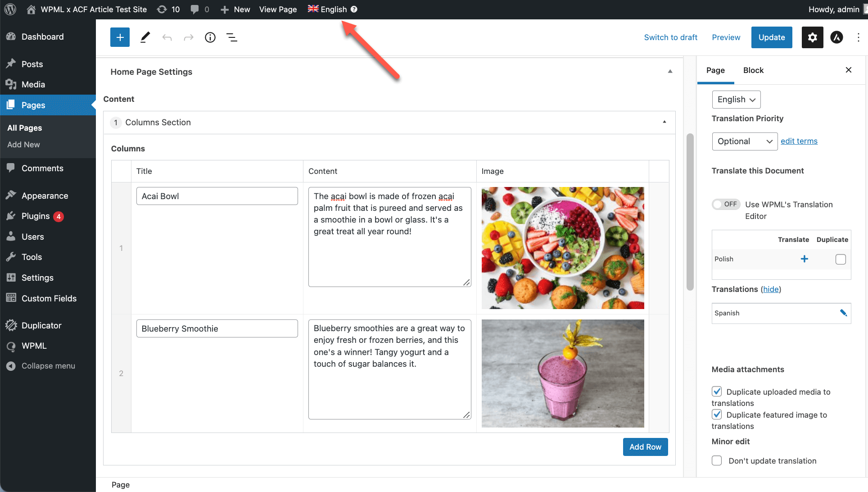Image resolution: width=868 pixels, height=492 pixels.
Task: Switch to the Block tab
Action: 753,70
